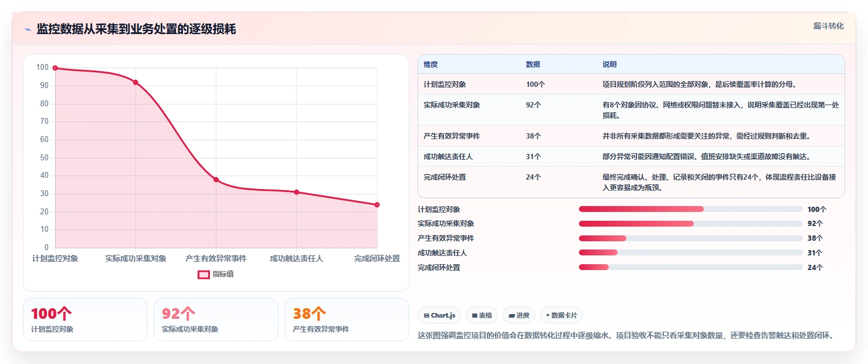868x364 pixels.
Task: Click the x-axis label 计划监控对象
Action: [x=55, y=258]
